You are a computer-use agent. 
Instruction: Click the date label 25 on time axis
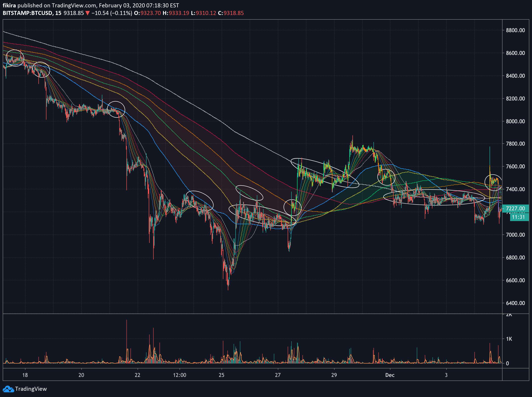click(221, 375)
